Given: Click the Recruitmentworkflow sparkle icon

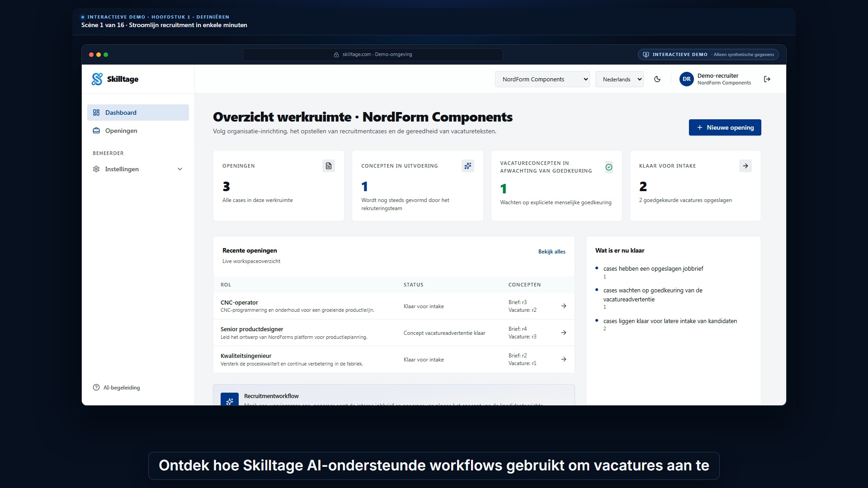Looking at the screenshot, I should coord(230,399).
